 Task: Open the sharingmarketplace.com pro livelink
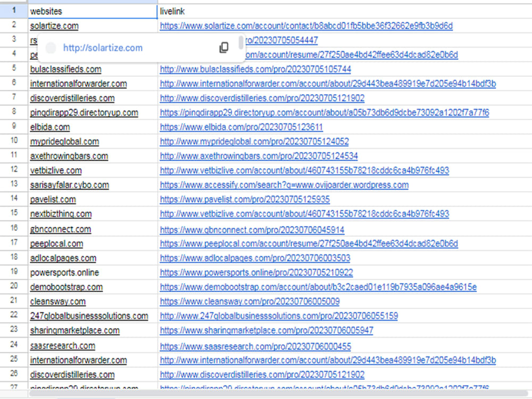(267, 331)
